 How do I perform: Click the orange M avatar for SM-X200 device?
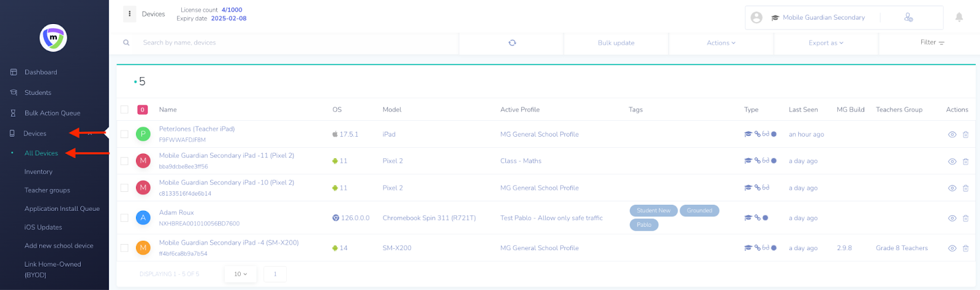[x=143, y=248]
